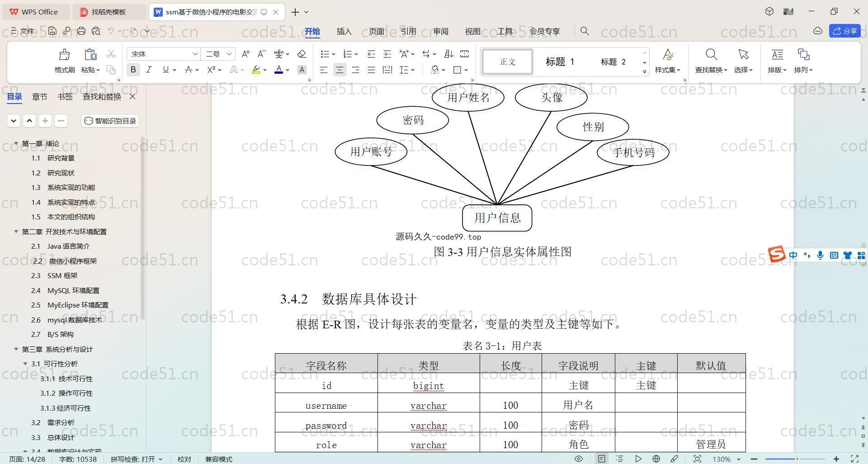The image size is (868, 464).
Task: Toggle reading mode play button
Action: pyautogui.click(x=638, y=459)
